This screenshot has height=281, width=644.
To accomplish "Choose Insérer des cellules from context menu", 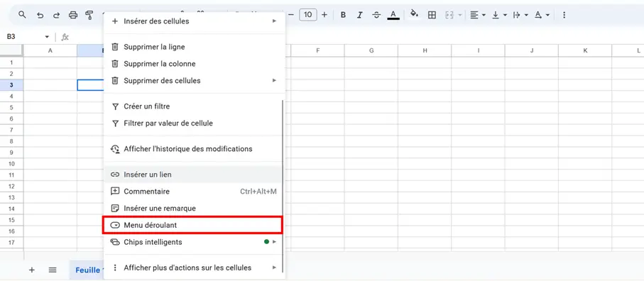I will (194, 21).
